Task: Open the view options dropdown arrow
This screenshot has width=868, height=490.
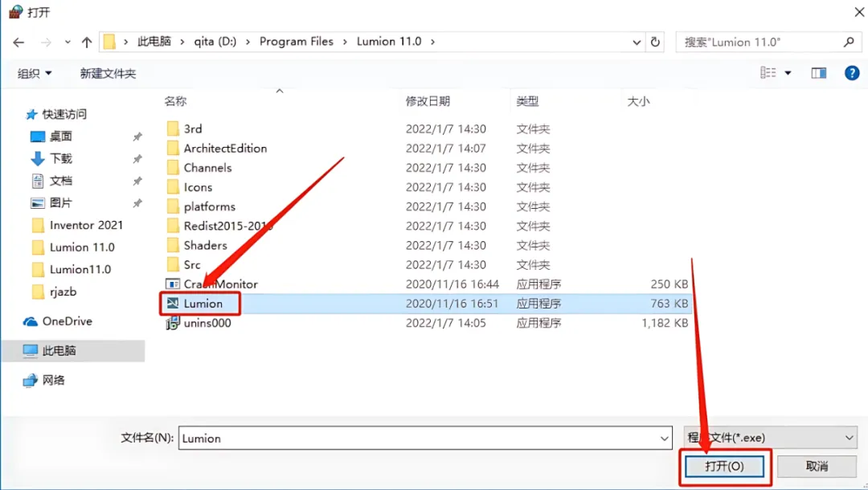Action: point(788,73)
